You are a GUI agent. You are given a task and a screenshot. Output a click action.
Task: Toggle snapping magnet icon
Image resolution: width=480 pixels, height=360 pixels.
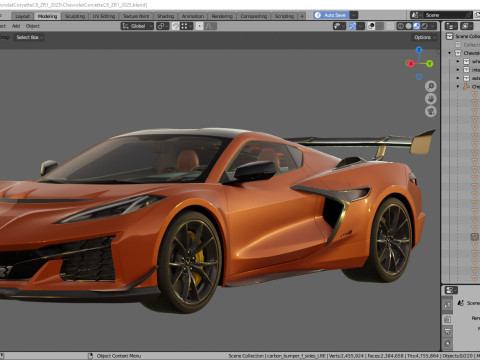click(176, 26)
